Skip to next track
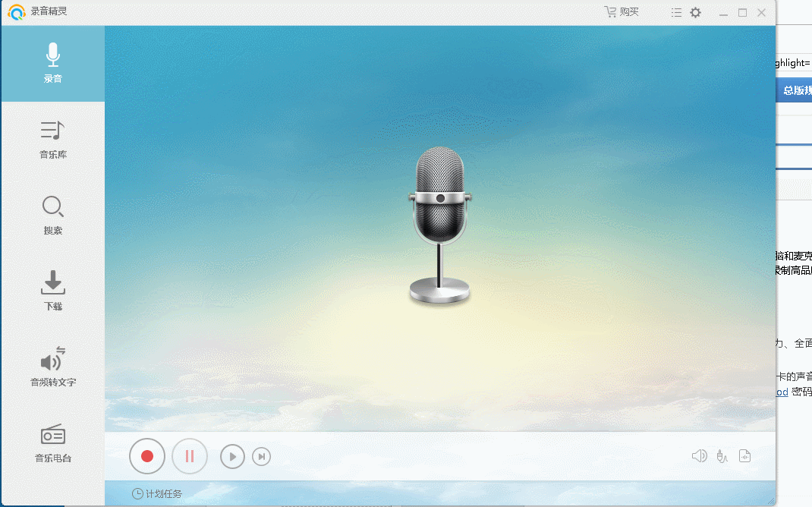The image size is (812, 507). tap(261, 456)
